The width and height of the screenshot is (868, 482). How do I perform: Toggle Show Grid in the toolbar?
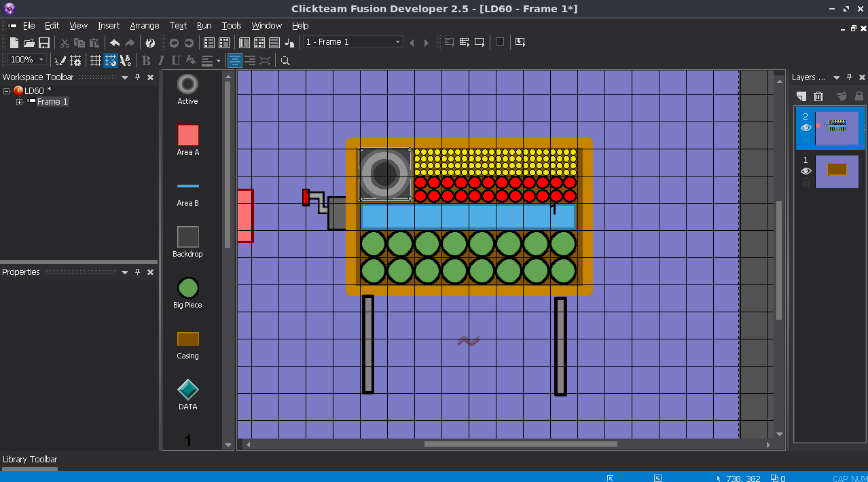coord(96,60)
